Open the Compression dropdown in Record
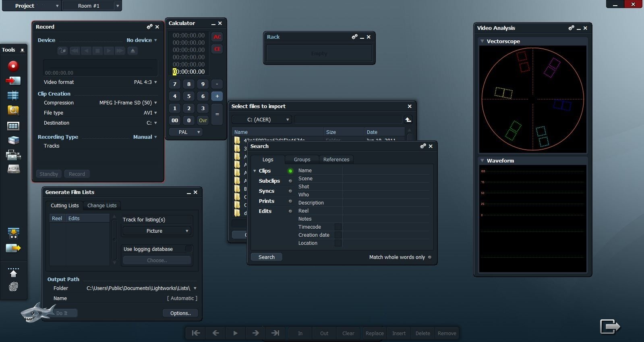This screenshot has height=342, width=644. [155, 103]
